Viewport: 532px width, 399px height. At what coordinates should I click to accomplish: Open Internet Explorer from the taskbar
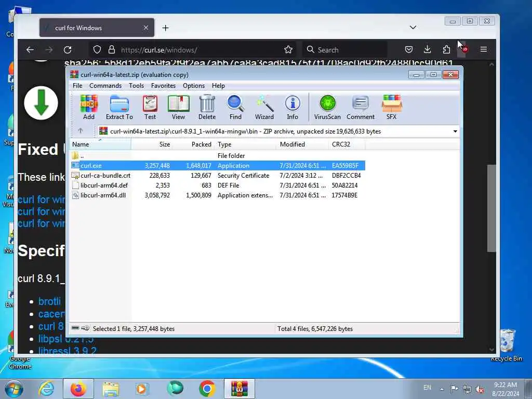(x=46, y=389)
